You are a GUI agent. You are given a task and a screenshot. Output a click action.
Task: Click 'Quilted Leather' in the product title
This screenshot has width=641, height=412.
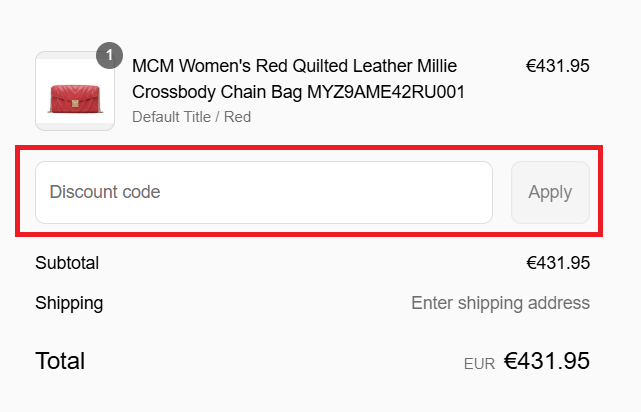click(x=346, y=66)
